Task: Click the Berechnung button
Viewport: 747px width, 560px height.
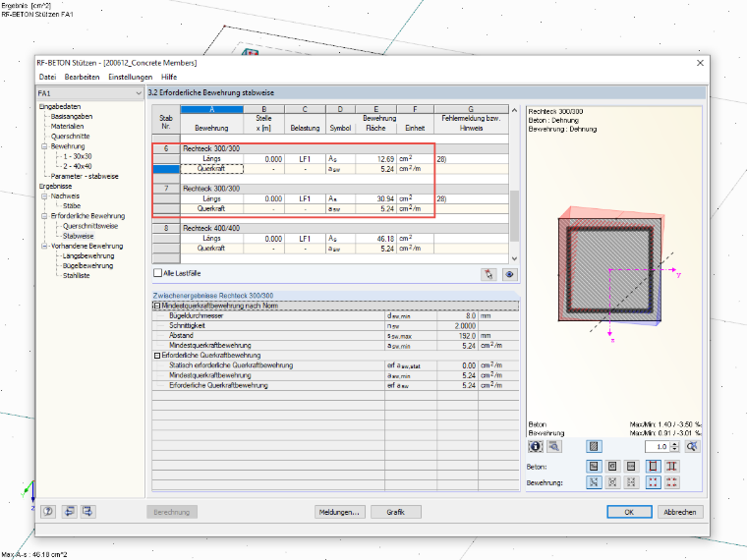Action: click(x=171, y=512)
